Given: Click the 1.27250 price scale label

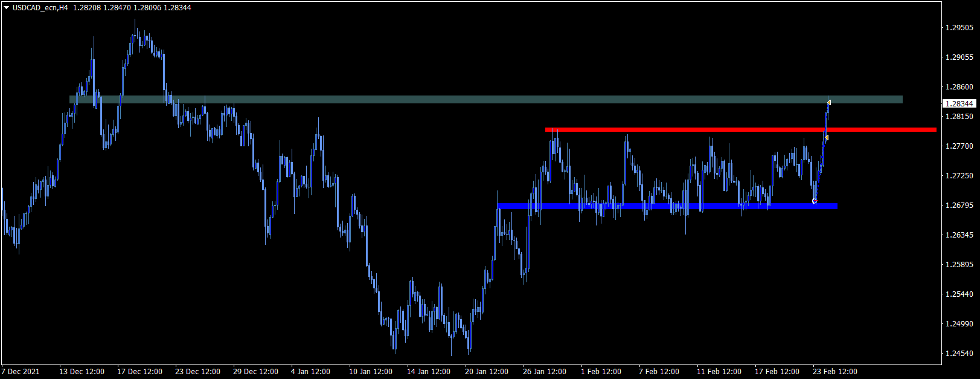Looking at the screenshot, I should [x=959, y=176].
